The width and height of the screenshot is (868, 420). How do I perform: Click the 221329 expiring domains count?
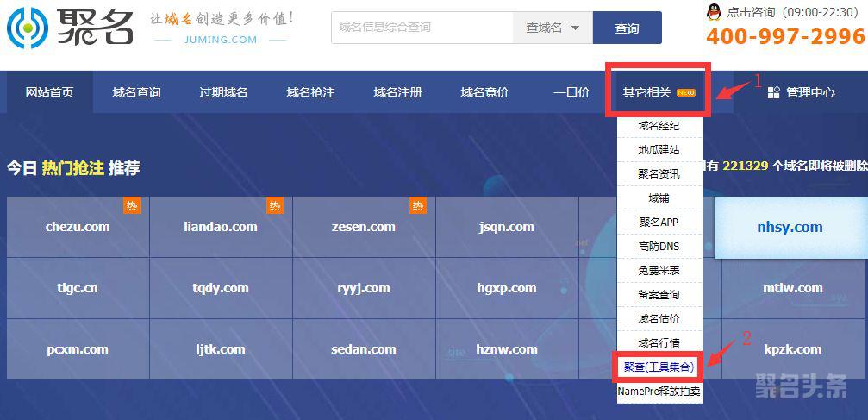click(745, 166)
